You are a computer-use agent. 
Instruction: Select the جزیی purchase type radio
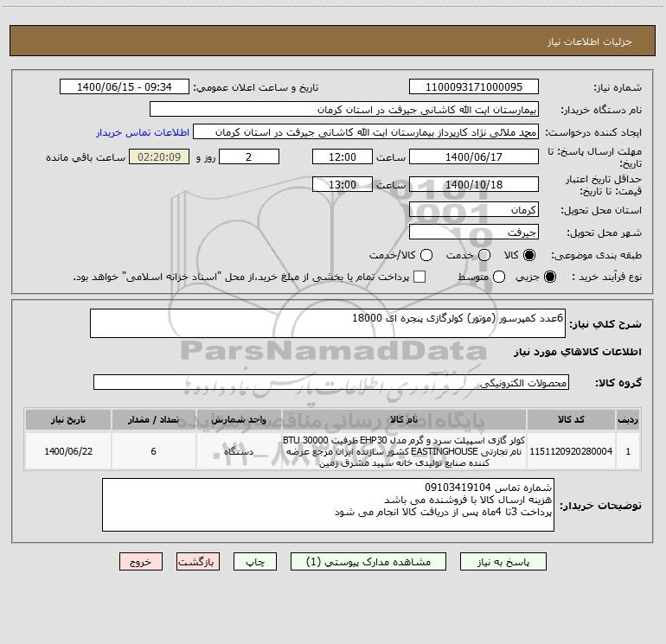[549, 277]
